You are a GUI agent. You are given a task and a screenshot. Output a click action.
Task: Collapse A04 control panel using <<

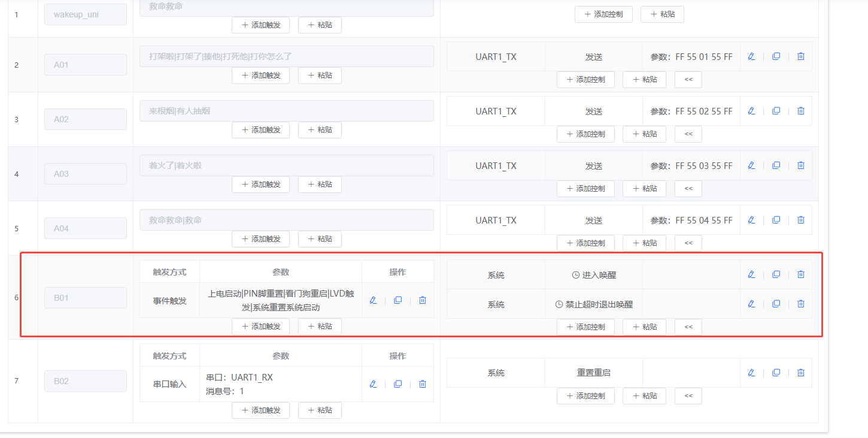click(x=688, y=243)
